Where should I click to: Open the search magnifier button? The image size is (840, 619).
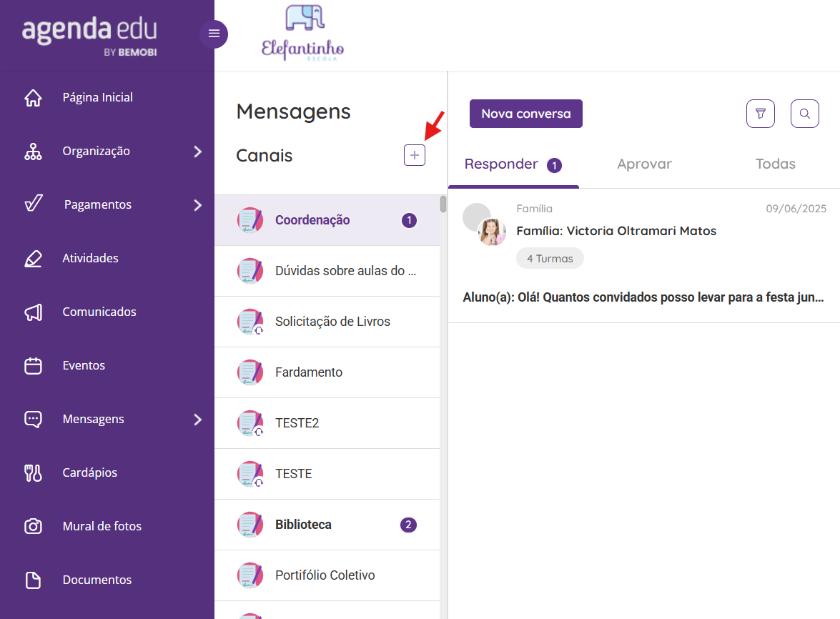coord(805,114)
